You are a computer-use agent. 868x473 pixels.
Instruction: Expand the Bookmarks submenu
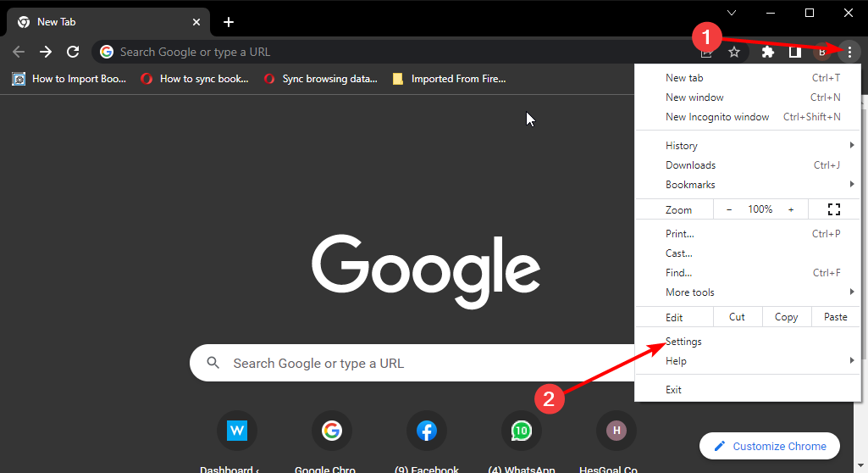tap(747, 185)
